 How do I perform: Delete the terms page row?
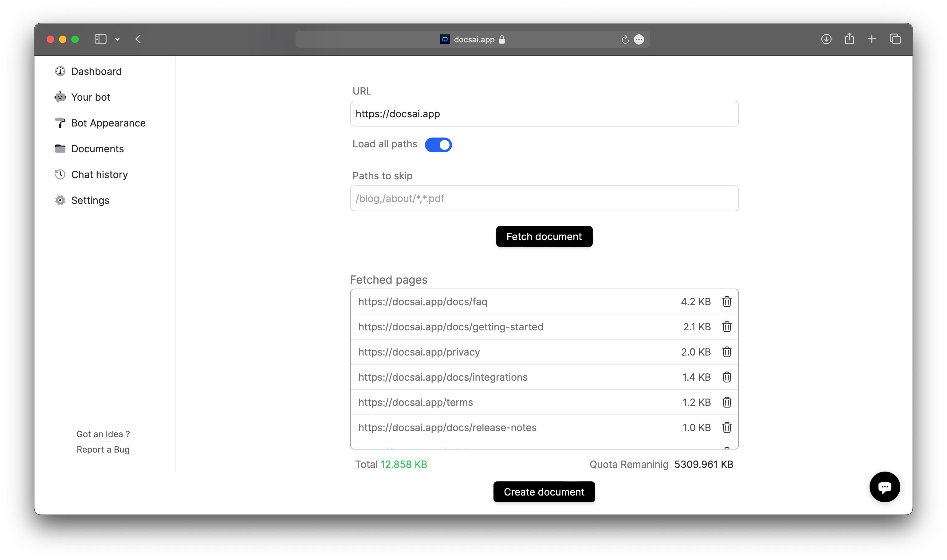point(726,402)
